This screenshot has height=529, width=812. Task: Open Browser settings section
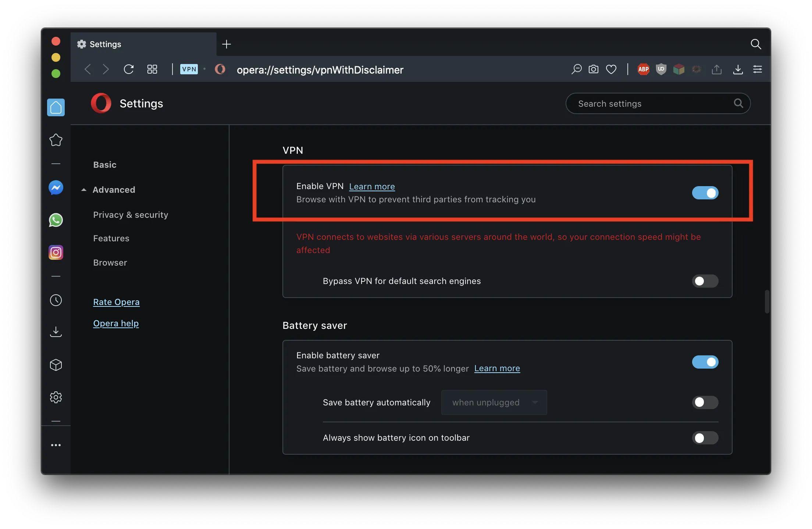(110, 263)
